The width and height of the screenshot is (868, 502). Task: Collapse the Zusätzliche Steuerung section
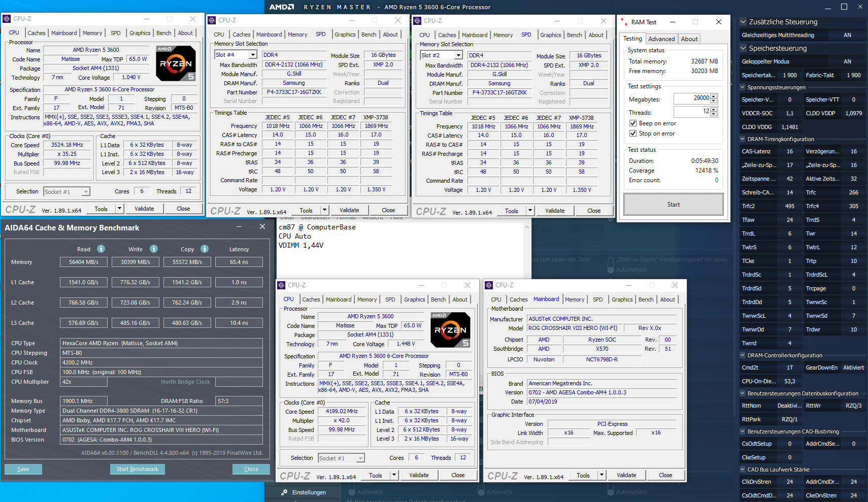point(743,22)
